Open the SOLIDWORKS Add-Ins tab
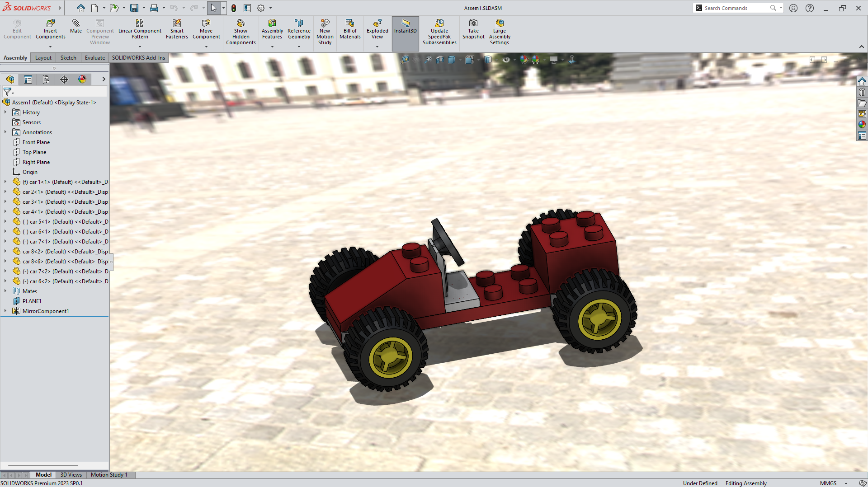Viewport: 868px width, 487px height. pyautogui.click(x=138, y=58)
